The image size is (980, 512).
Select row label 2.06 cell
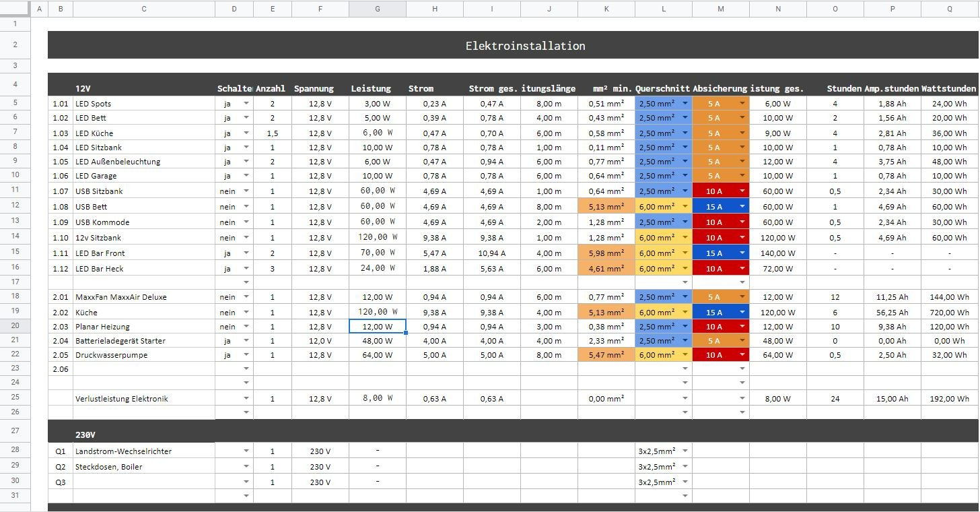(x=61, y=369)
